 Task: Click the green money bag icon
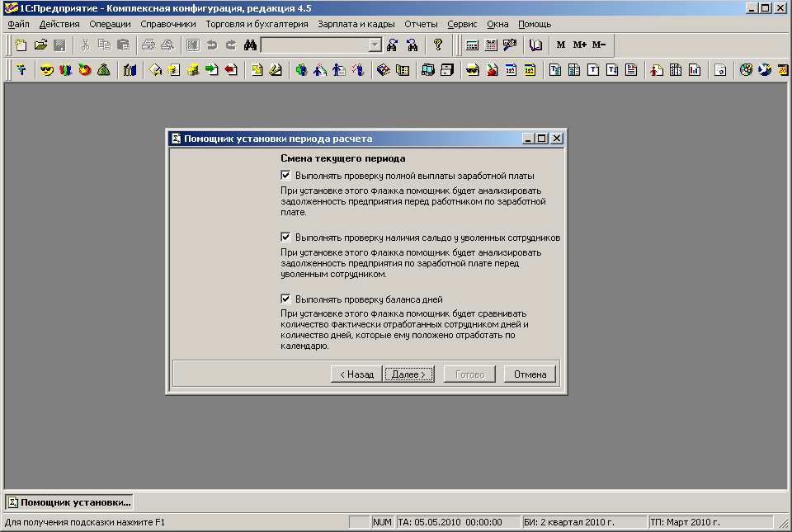pyautogui.click(x=104, y=69)
